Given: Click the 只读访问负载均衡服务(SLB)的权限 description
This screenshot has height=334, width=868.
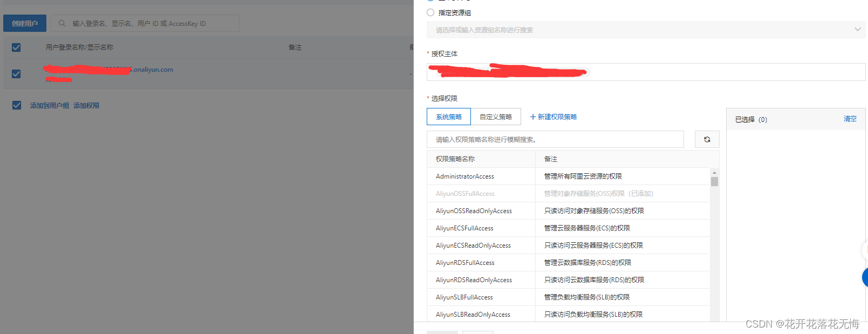Looking at the screenshot, I should pos(593,315).
